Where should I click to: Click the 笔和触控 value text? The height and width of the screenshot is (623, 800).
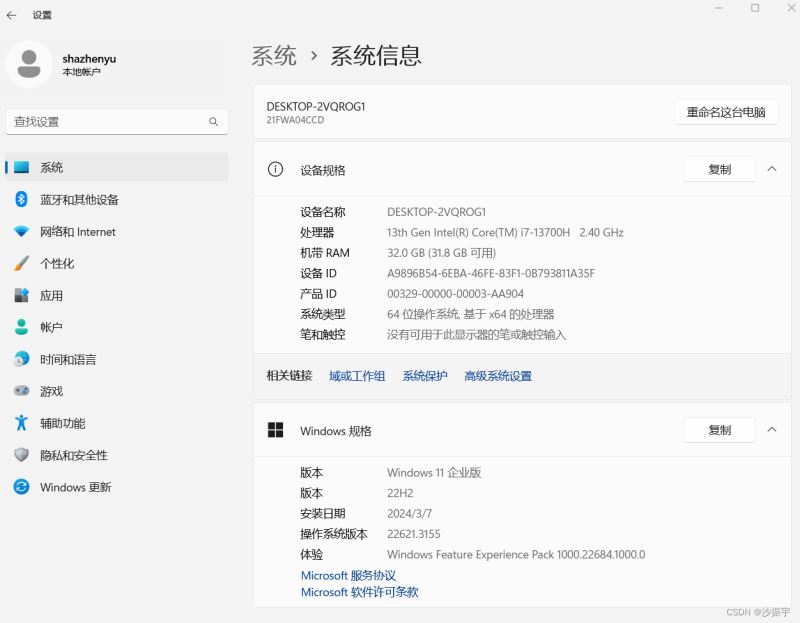pyautogui.click(x=476, y=334)
